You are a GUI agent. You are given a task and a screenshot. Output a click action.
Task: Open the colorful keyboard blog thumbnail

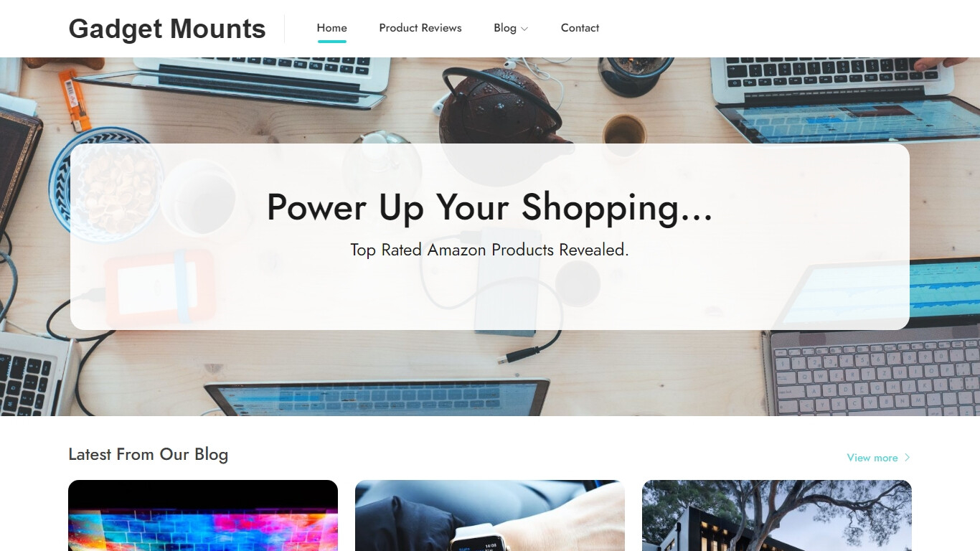click(203, 515)
